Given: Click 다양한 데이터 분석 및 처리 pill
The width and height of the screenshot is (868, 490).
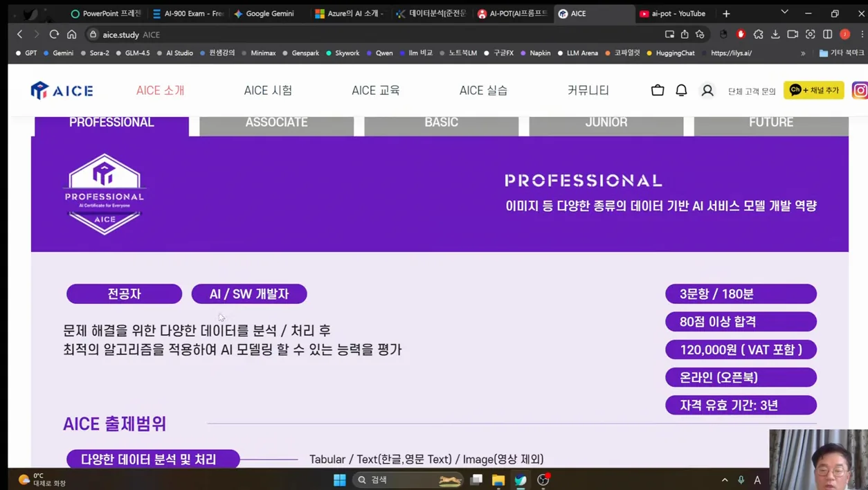Looking at the screenshot, I should pos(153,459).
